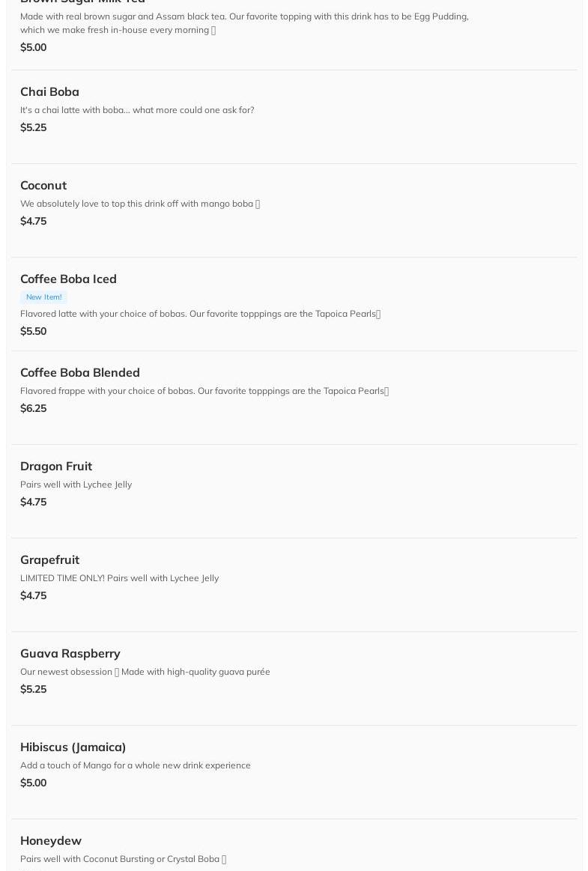Viewport: 588px width, 871px height.
Task: Click the $6.25 Coffee Boba Blended price
Action: click(34, 408)
